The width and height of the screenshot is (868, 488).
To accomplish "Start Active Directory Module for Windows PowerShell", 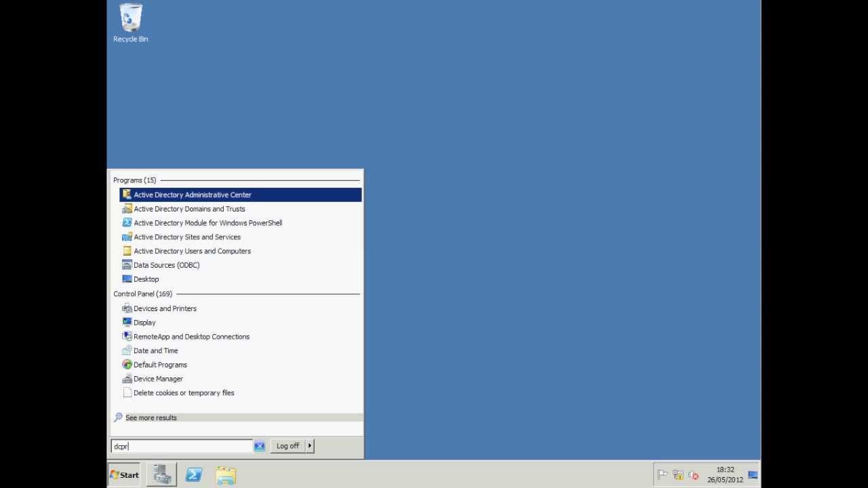I will [x=241, y=223].
